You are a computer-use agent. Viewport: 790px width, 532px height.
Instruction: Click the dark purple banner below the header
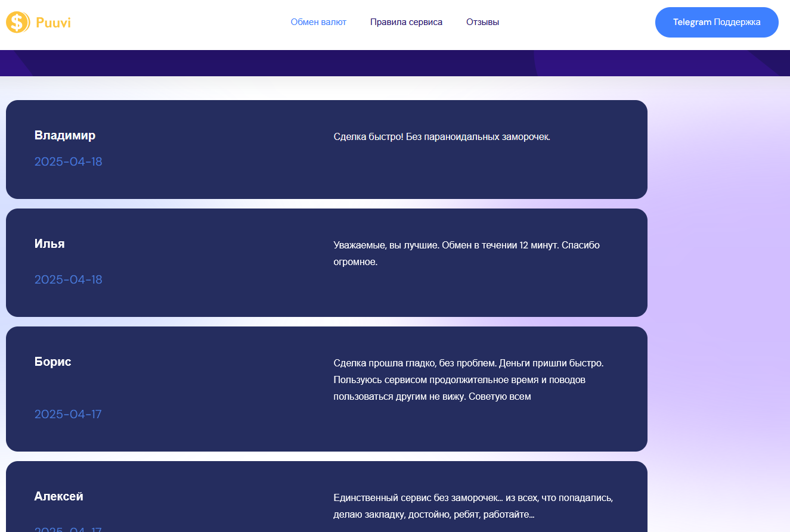click(394, 63)
